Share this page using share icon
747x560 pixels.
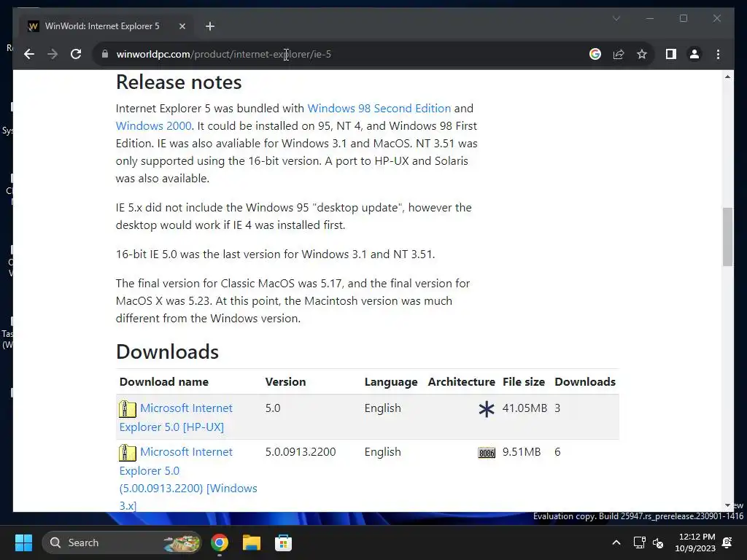pyautogui.click(x=619, y=54)
